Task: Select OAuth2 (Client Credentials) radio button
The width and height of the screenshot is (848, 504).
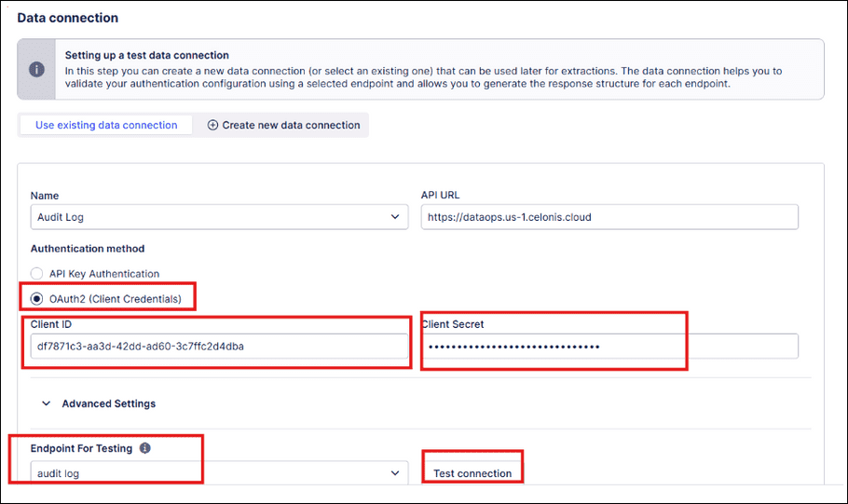Action: coord(37,299)
